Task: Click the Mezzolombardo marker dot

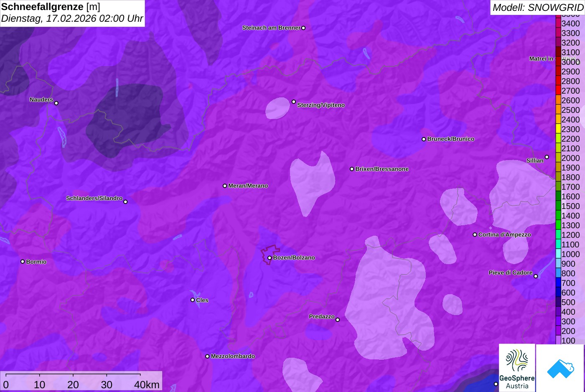Action: (207, 356)
